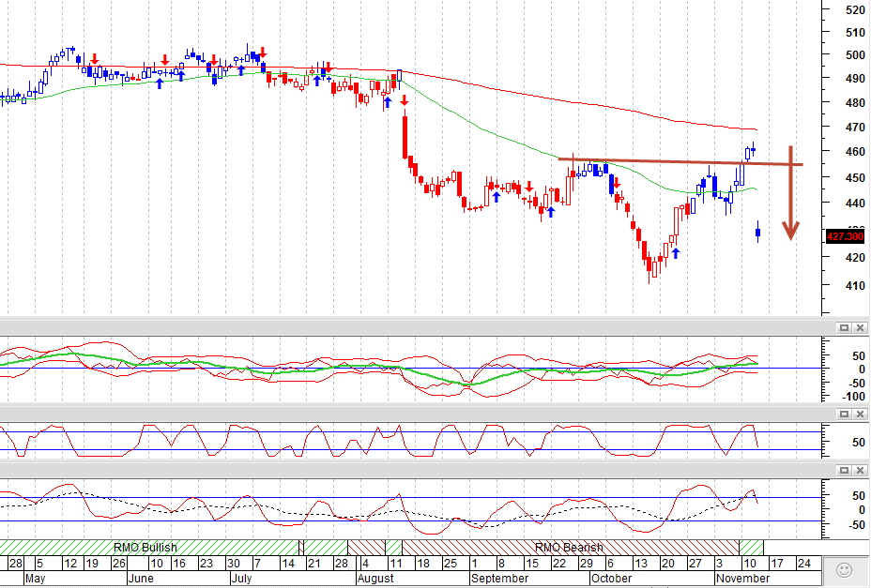Select the large brown downward arrow annotation
871x588 pixels.
790,192
